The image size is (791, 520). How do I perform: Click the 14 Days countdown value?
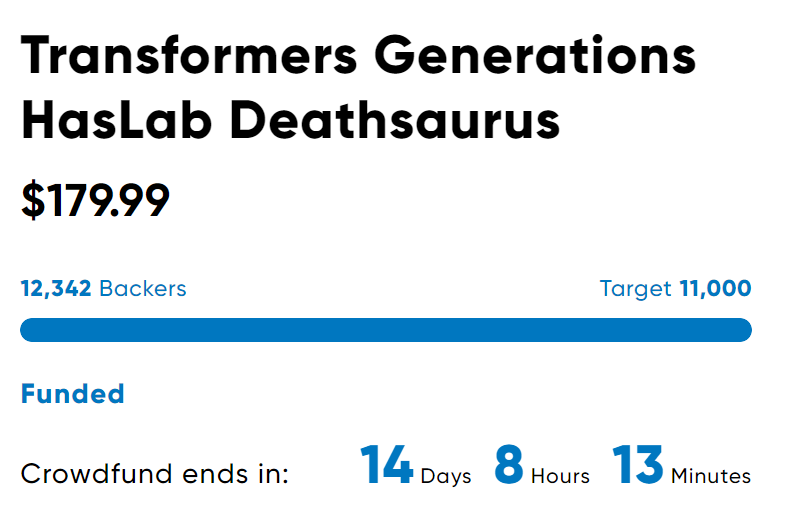pos(416,465)
